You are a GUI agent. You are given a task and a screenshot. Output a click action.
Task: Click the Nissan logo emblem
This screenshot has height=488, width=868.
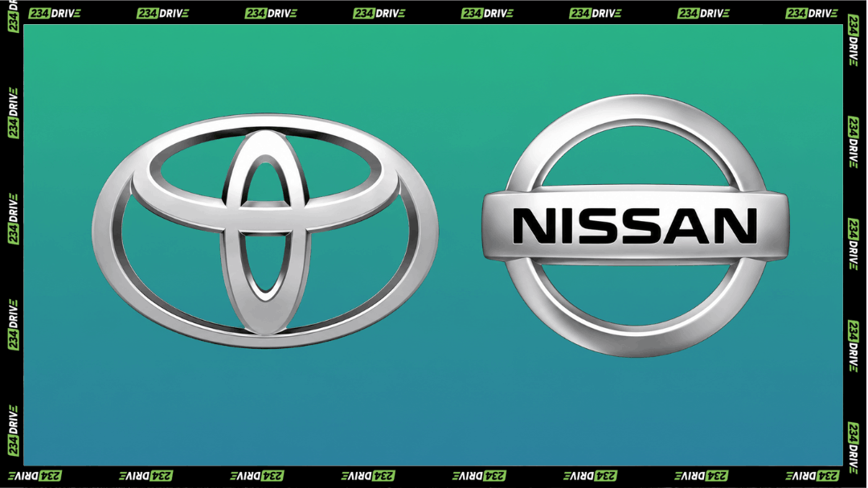pyautogui.click(x=636, y=225)
